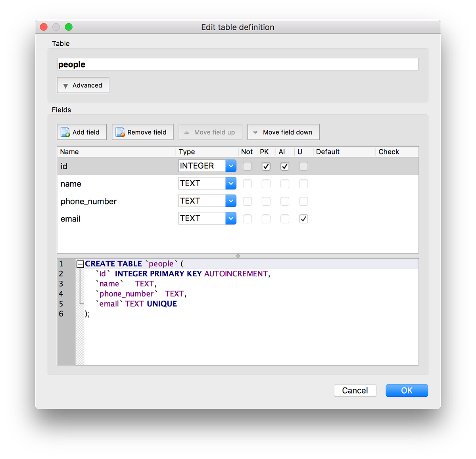Viewport: 476px width, 459px height.
Task: Click the yellow minimize traffic light
Action: click(x=56, y=27)
